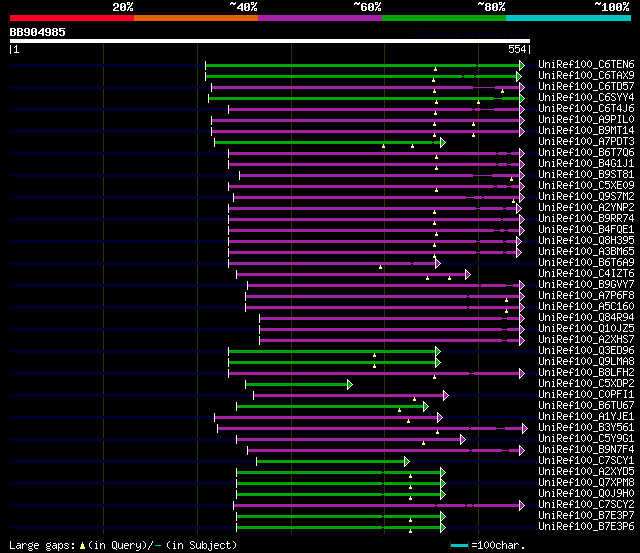This screenshot has height=553, width=640.
Task: Click the UniRef100_A7PDT3 hit label
Action: (586, 142)
